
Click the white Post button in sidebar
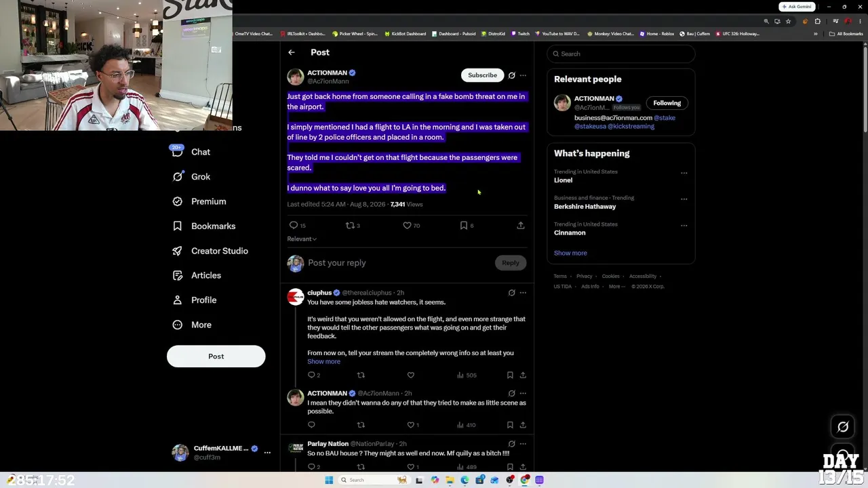coord(216,357)
